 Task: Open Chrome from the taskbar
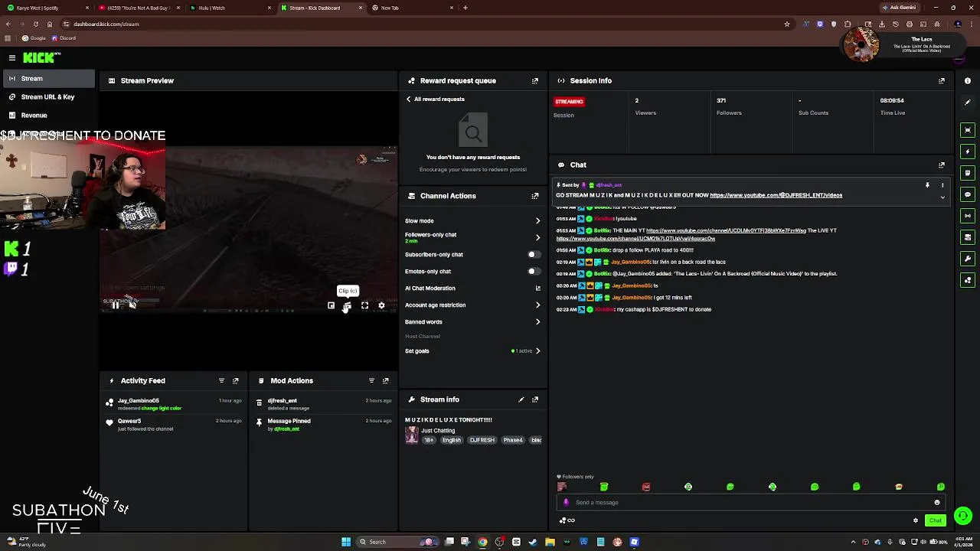pyautogui.click(x=482, y=542)
